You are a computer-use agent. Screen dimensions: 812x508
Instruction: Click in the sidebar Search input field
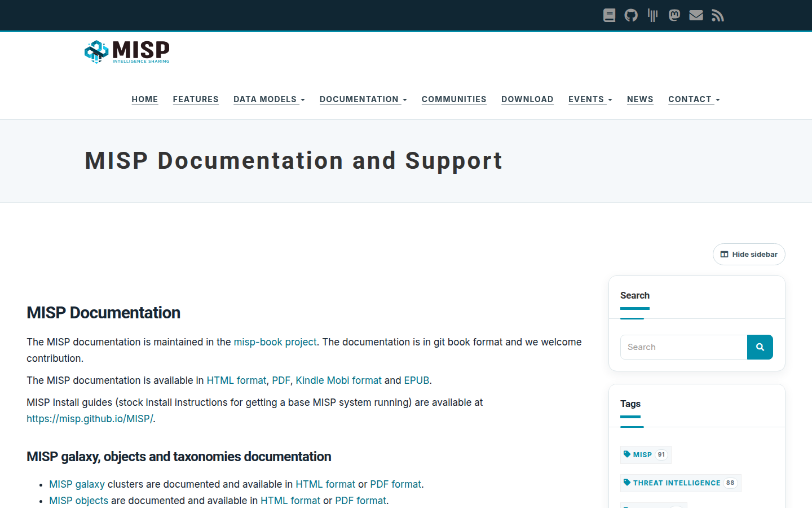[683, 347]
